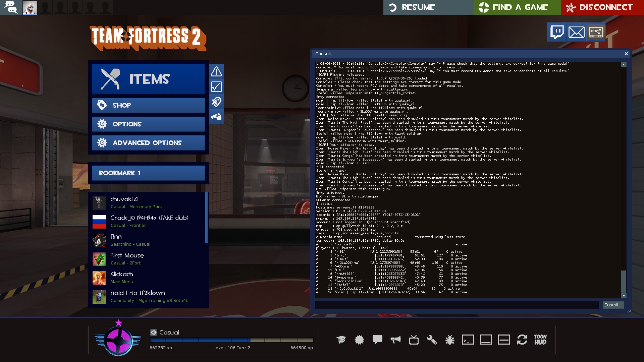Open the Steam Workshop maps icon
Viewport: 644px width, 362px height.
596,32
